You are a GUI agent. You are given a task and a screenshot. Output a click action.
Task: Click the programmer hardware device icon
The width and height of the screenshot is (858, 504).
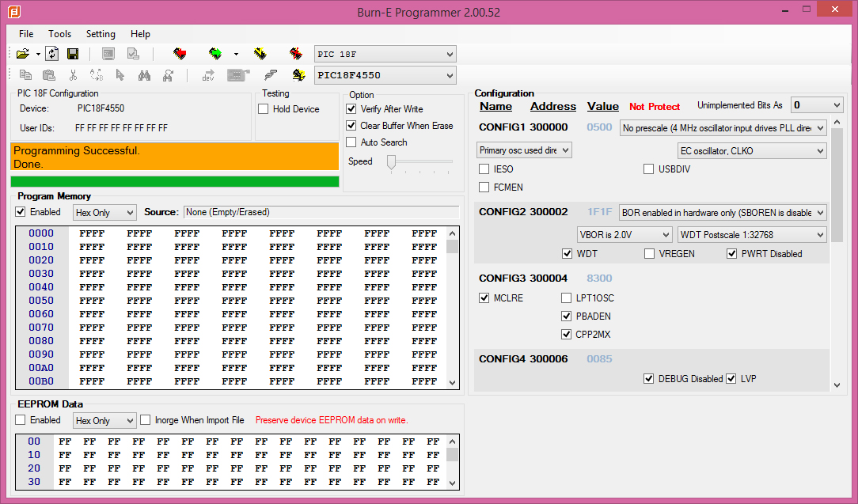click(x=238, y=75)
